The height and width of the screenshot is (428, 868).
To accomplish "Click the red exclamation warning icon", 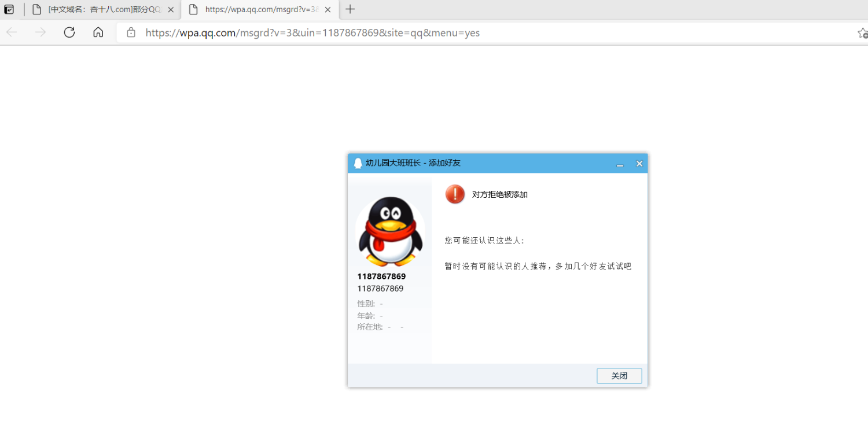I will tap(455, 194).
